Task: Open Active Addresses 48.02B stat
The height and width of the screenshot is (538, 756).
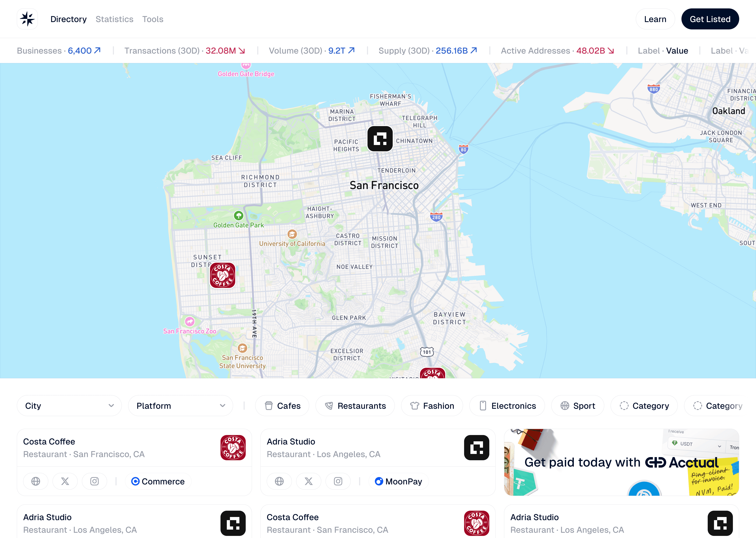Action: (x=558, y=51)
